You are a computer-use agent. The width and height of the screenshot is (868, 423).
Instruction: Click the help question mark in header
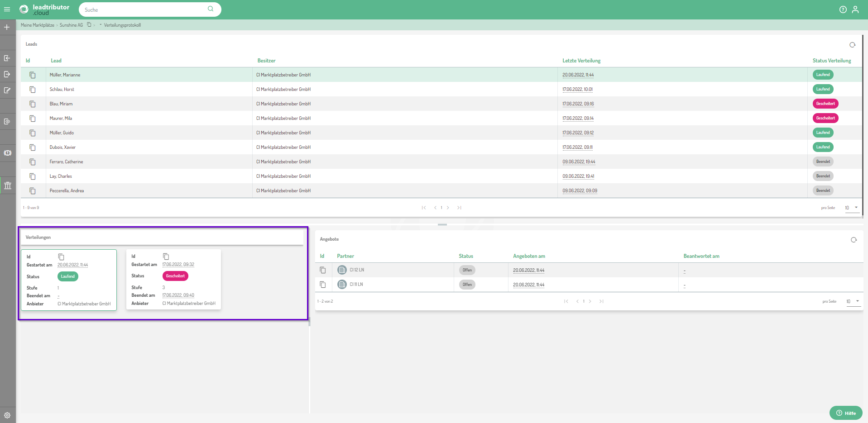(x=843, y=10)
